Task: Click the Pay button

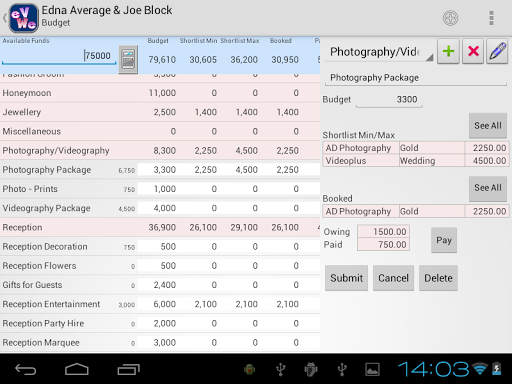Action: [444, 240]
